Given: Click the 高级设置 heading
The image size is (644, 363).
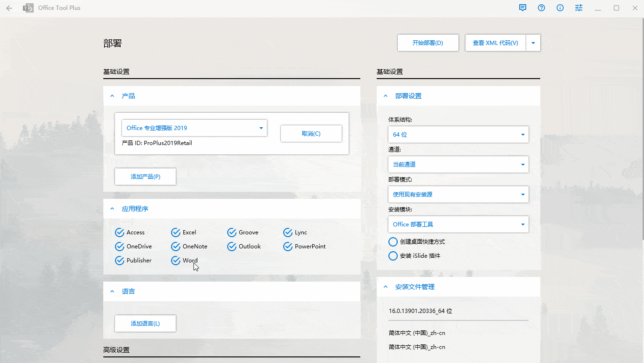Looking at the screenshot, I should pos(116,350).
